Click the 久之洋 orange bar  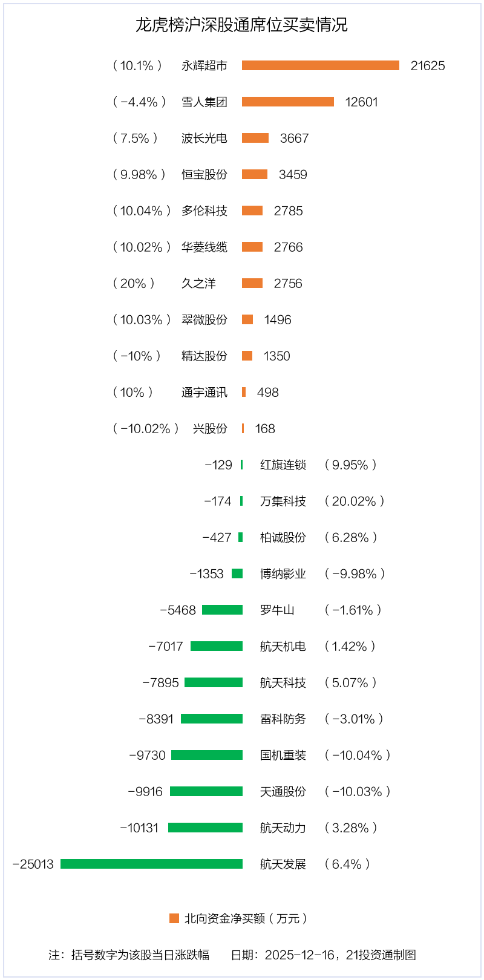(252, 283)
